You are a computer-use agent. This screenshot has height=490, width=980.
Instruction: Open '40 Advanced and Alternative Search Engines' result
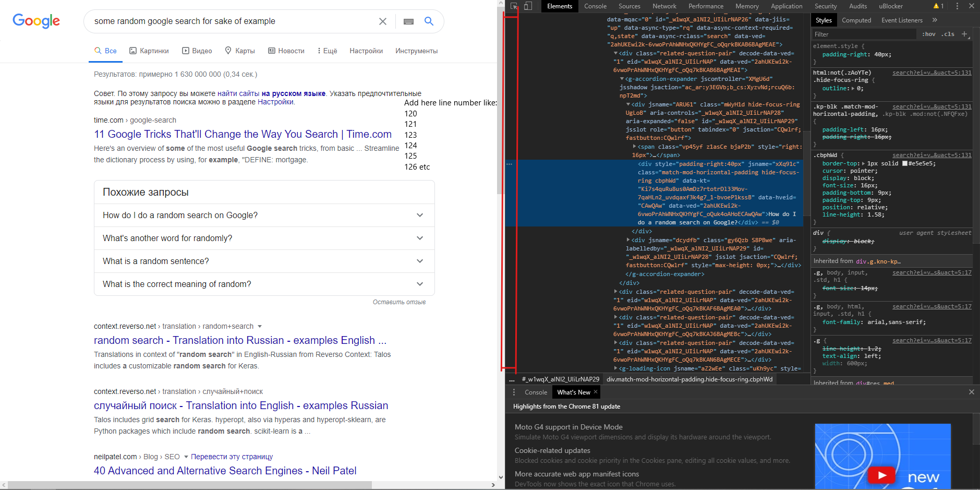coord(225,471)
